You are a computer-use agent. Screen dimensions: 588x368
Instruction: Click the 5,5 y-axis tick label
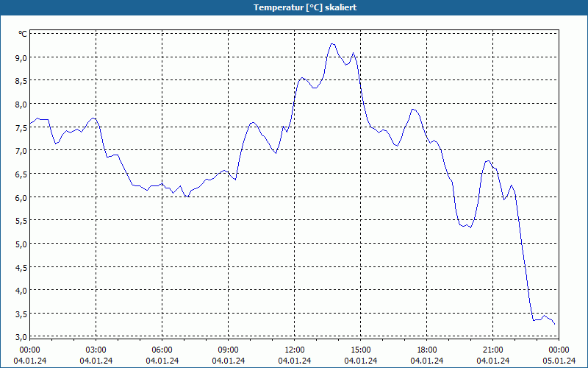coord(21,220)
